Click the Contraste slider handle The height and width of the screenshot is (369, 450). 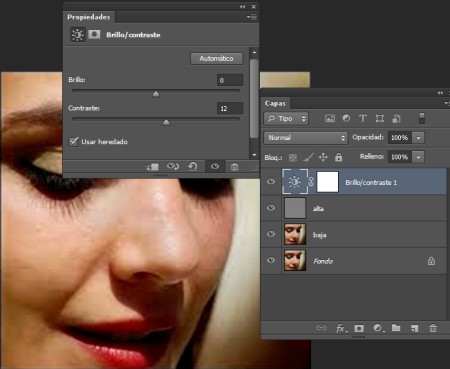tap(166, 123)
